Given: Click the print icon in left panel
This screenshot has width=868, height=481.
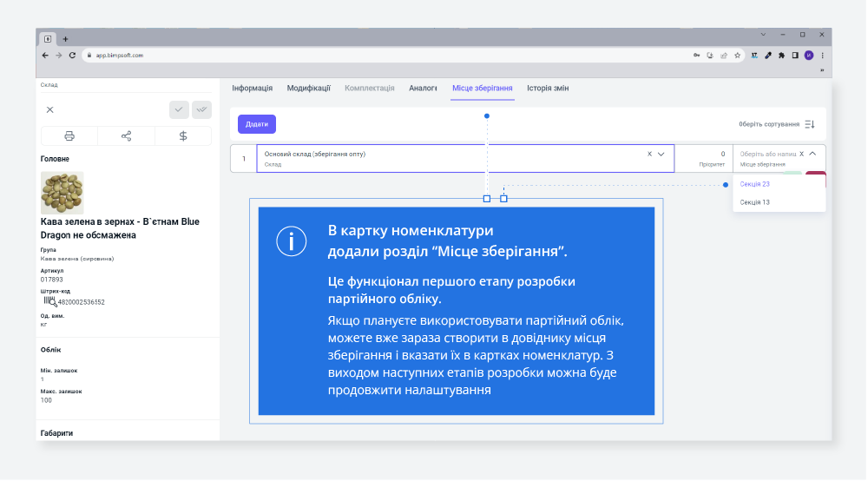Looking at the screenshot, I should (x=69, y=136).
